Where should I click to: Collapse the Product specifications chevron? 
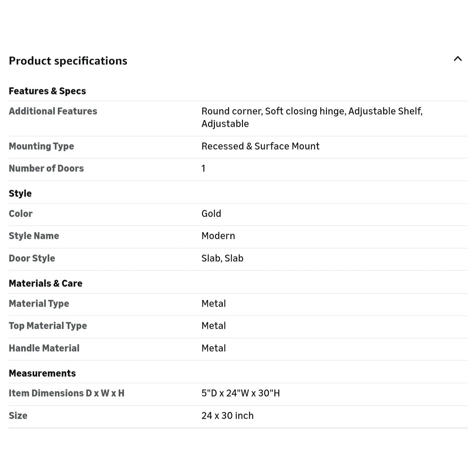[x=457, y=59]
